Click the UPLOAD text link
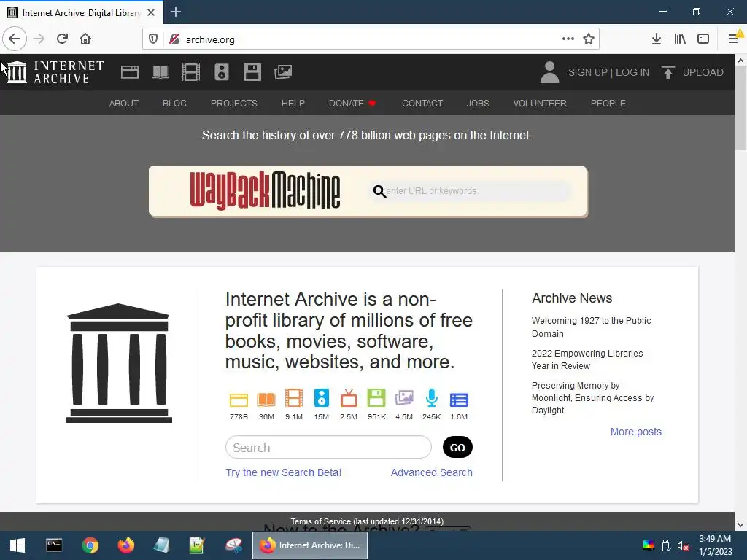Viewport: 747px width, 560px height. pyautogui.click(x=703, y=72)
